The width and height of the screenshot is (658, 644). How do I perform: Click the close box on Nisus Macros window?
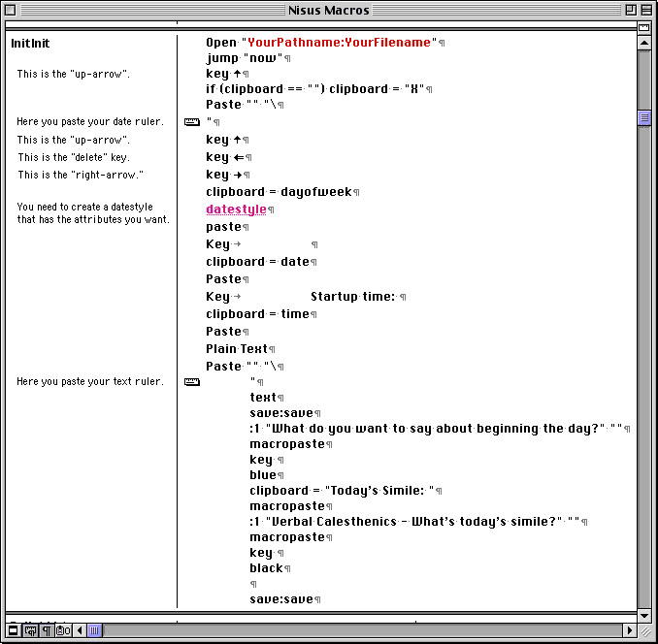click(x=12, y=10)
